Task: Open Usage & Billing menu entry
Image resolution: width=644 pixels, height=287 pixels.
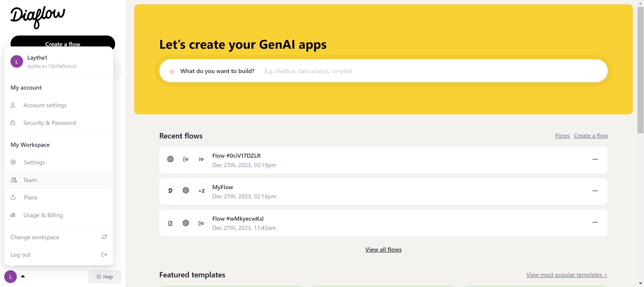Action: (43, 215)
